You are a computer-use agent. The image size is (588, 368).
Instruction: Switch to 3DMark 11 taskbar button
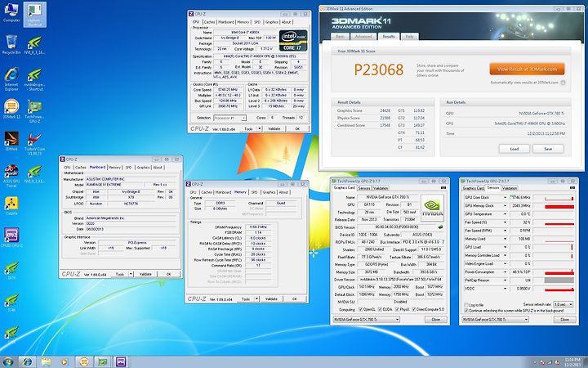click(x=84, y=362)
